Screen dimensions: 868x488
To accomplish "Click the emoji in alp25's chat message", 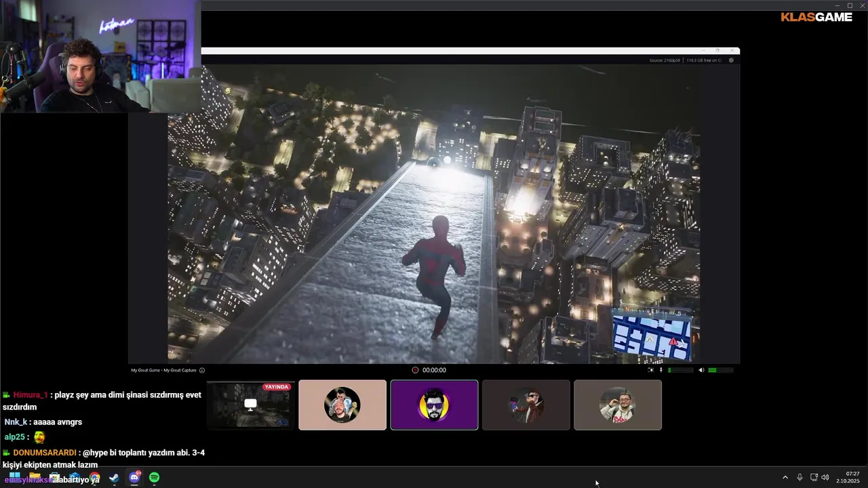I will click(39, 437).
